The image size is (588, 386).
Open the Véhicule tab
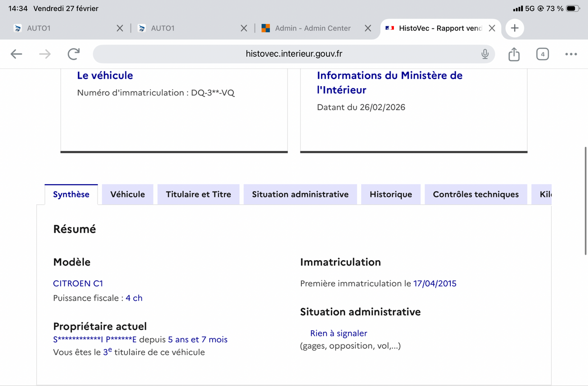click(127, 194)
